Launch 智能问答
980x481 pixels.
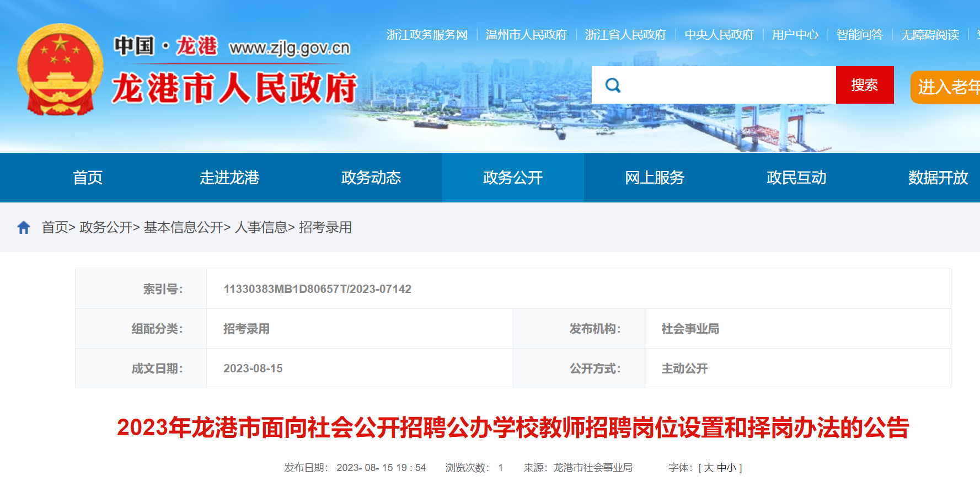pyautogui.click(x=860, y=35)
